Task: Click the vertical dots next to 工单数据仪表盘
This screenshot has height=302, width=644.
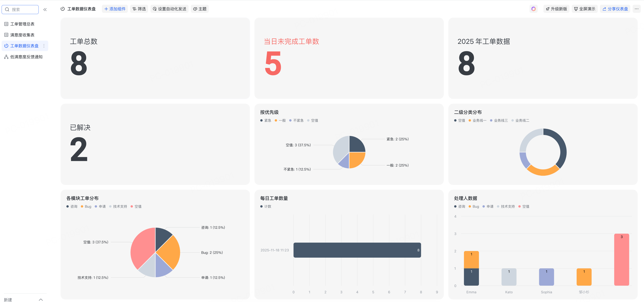Action: coord(44,46)
